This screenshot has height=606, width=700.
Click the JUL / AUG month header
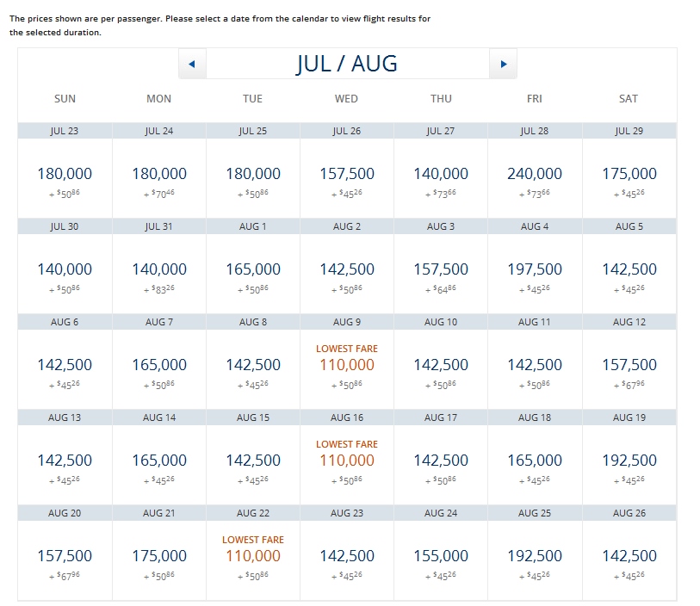[347, 64]
